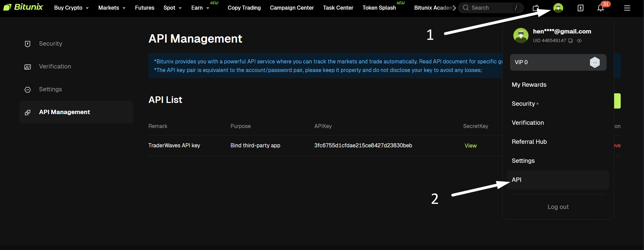Toggle UID visibility with the eye icon
The image size is (644, 250).
point(579,41)
